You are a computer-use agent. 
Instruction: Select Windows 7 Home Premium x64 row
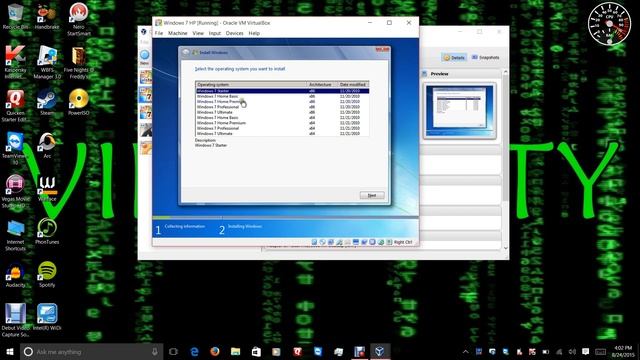point(282,122)
